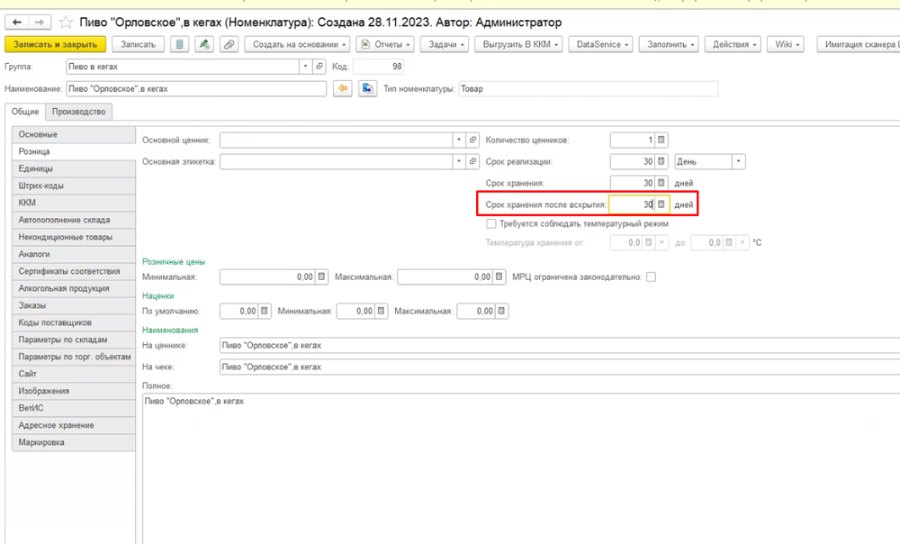Image resolution: width=900 pixels, height=544 pixels.
Task: Open calculator for Срок хранения после вскрытия
Action: (x=661, y=204)
